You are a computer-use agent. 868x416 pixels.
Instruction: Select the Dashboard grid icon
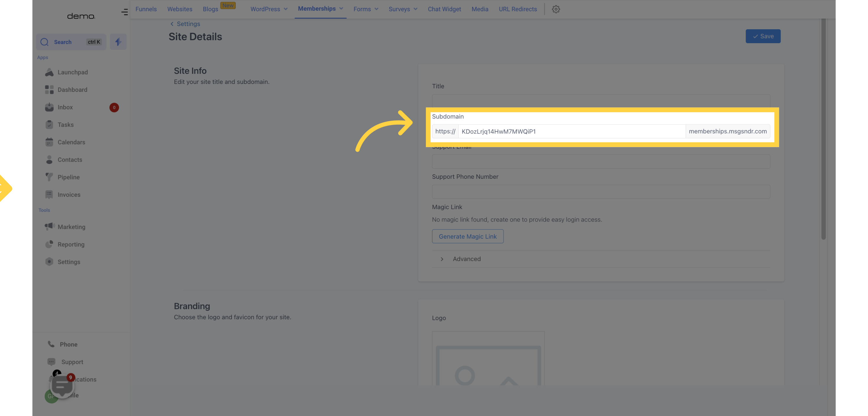[49, 90]
